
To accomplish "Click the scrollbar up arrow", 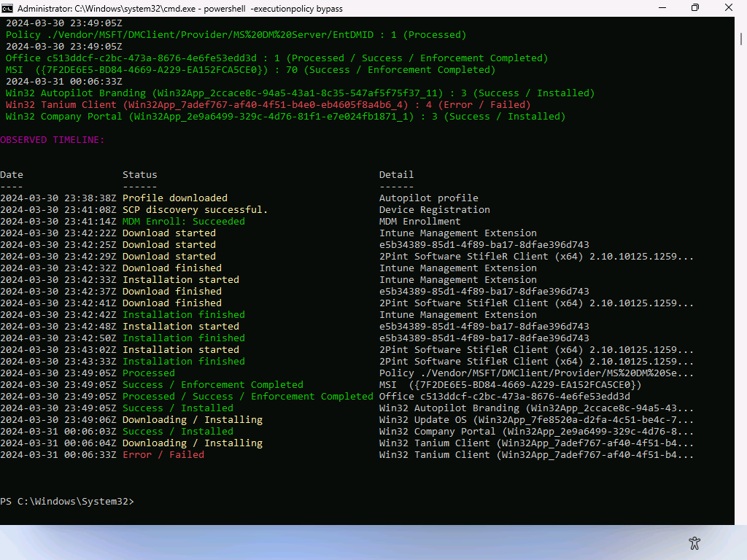I will pyautogui.click(x=740, y=23).
